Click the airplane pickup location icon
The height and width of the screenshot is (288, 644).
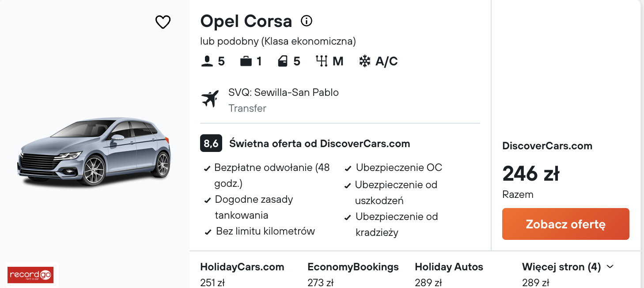[x=210, y=99]
